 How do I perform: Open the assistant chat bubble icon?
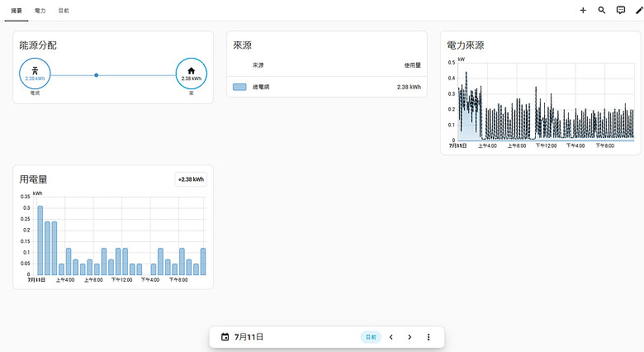(621, 10)
